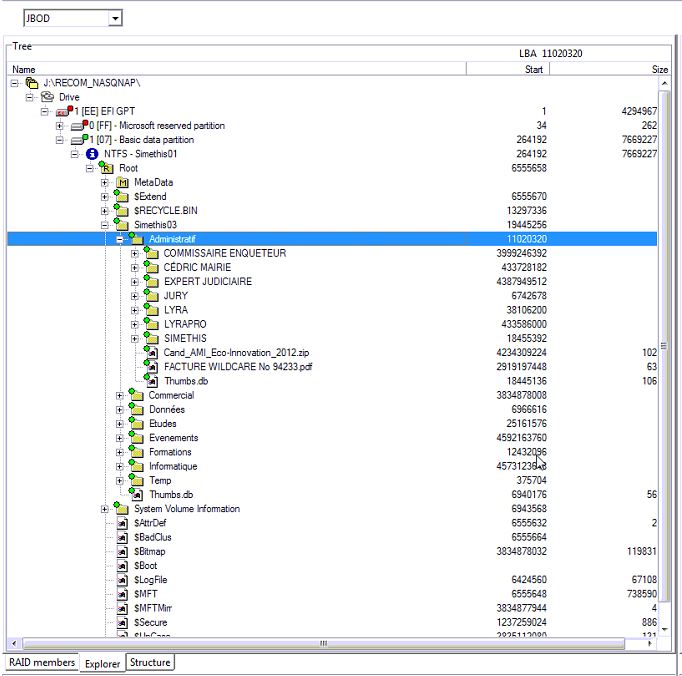Click the Evenements folder icon
682x676 pixels.
point(136,438)
